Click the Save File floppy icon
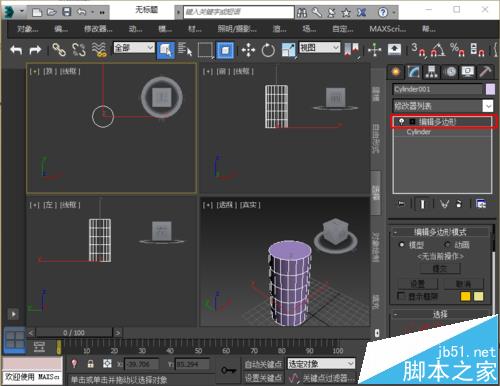The width and height of the screenshot is (500, 386). pyautogui.click(x=67, y=12)
